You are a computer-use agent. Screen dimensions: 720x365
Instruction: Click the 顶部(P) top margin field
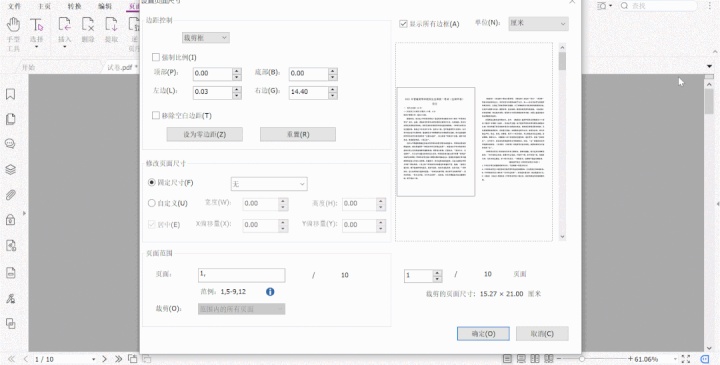(x=212, y=73)
